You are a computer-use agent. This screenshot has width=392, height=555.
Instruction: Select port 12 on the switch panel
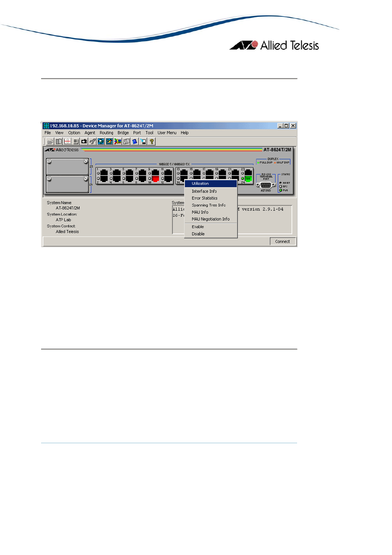(168, 179)
